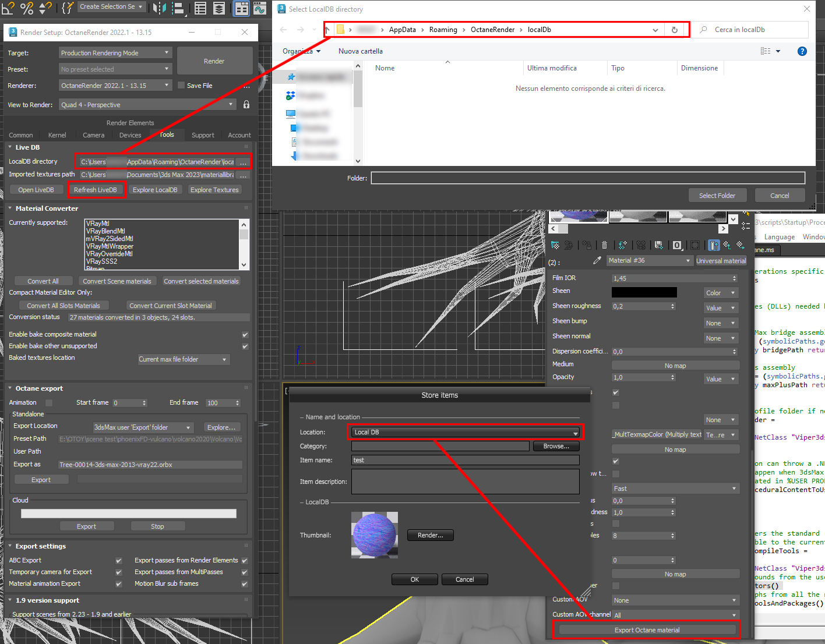Click the Refresh LiveDB button
825x644 pixels.
96,190
